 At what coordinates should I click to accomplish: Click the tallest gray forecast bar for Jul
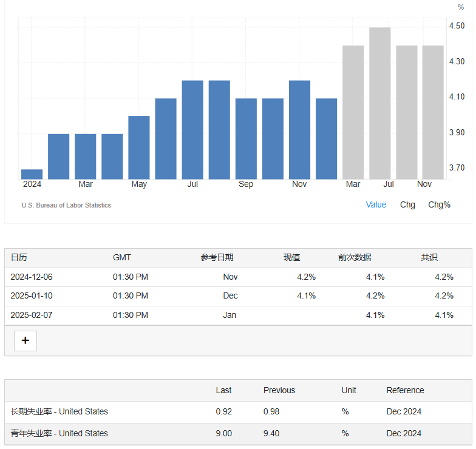point(380,103)
